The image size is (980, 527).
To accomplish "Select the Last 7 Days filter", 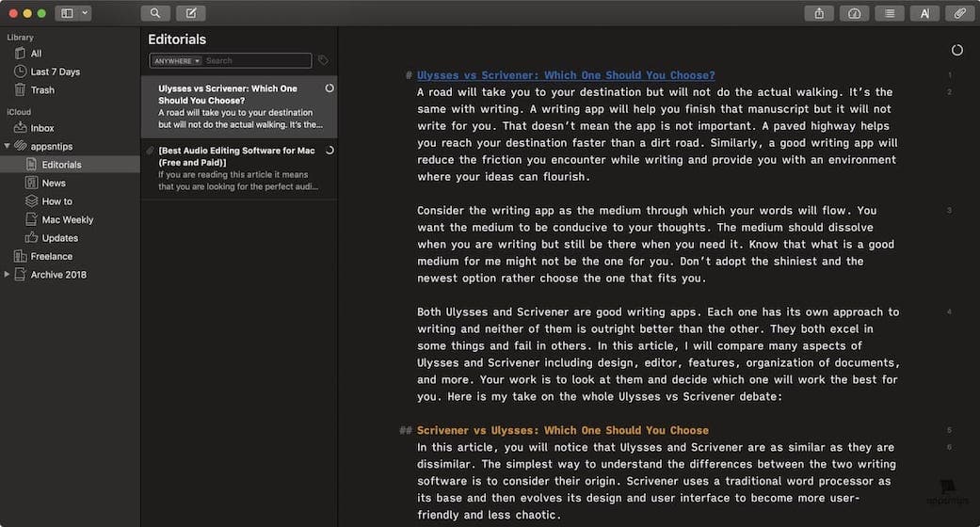I will (x=55, y=72).
